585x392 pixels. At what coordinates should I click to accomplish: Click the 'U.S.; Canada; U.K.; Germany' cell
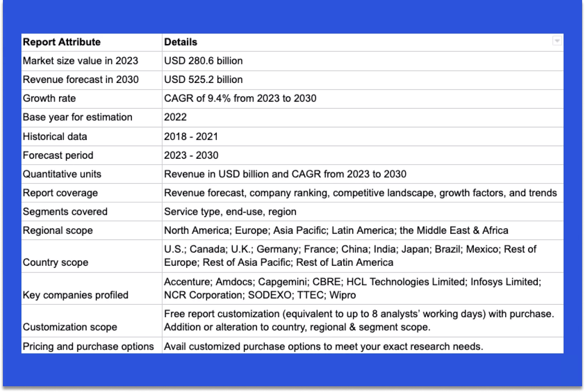(363, 256)
